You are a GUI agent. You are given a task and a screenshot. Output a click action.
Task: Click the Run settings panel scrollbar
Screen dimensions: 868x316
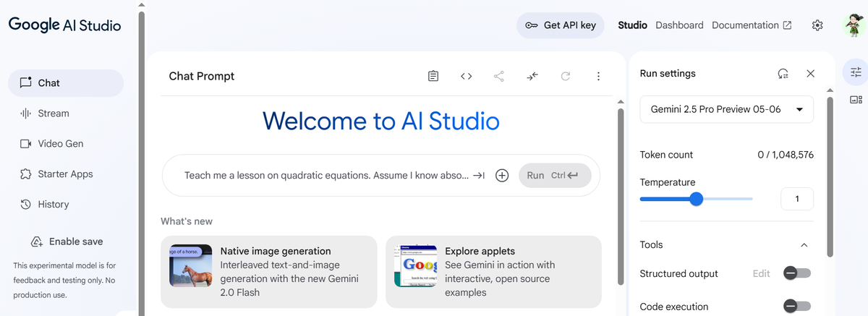tap(830, 177)
